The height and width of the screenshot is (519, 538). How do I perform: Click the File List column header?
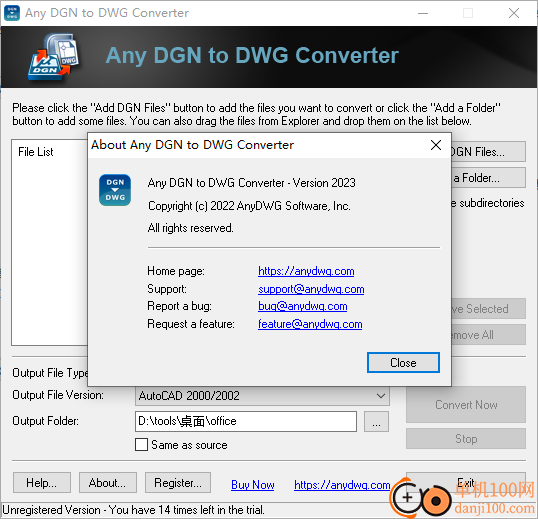pos(36,152)
